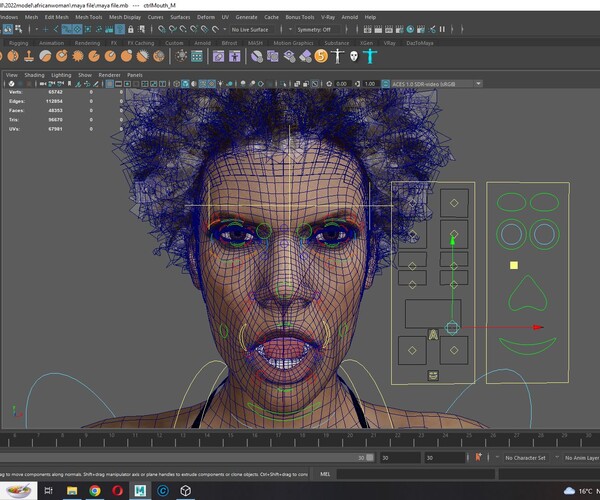The width and height of the screenshot is (600, 500).
Task: Toggle snap to points icon
Action: [183, 29]
